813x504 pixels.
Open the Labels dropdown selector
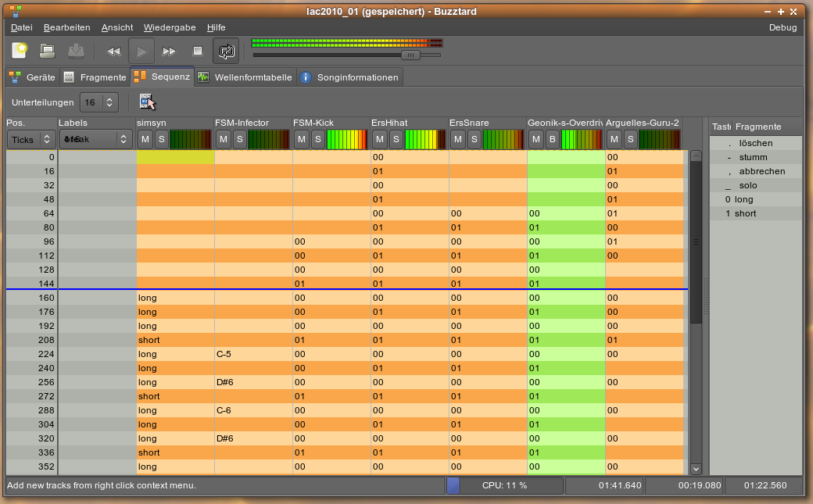coord(95,139)
